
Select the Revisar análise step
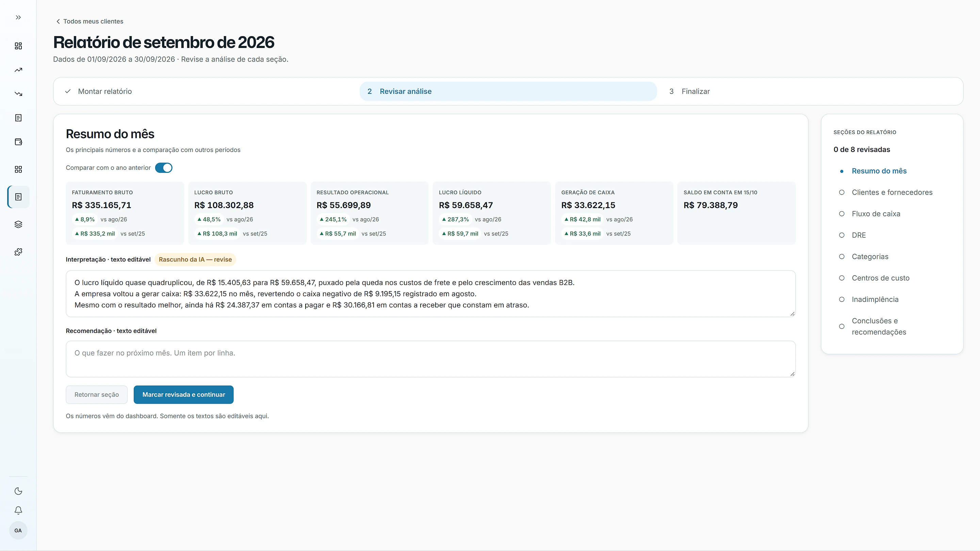(508, 91)
